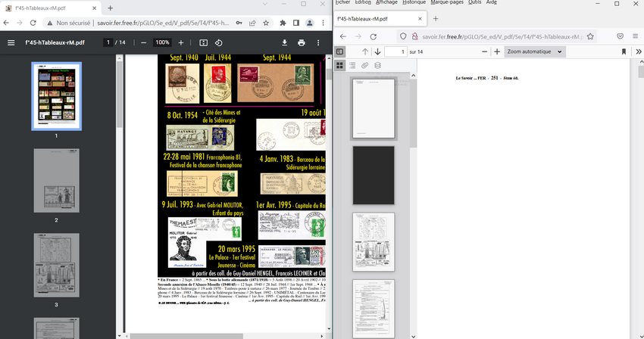Open Firefox Aide menu
Screen dimensions: 644x339
click(x=491, y=2)
